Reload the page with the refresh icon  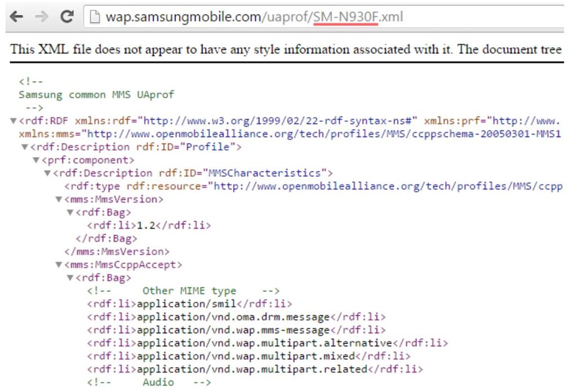point(67,17)
